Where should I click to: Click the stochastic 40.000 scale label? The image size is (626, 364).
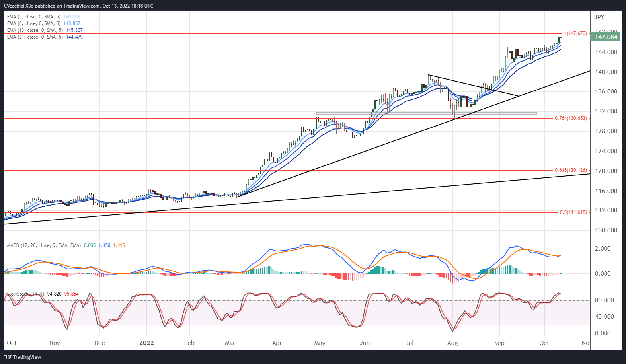tap(605, 317)
